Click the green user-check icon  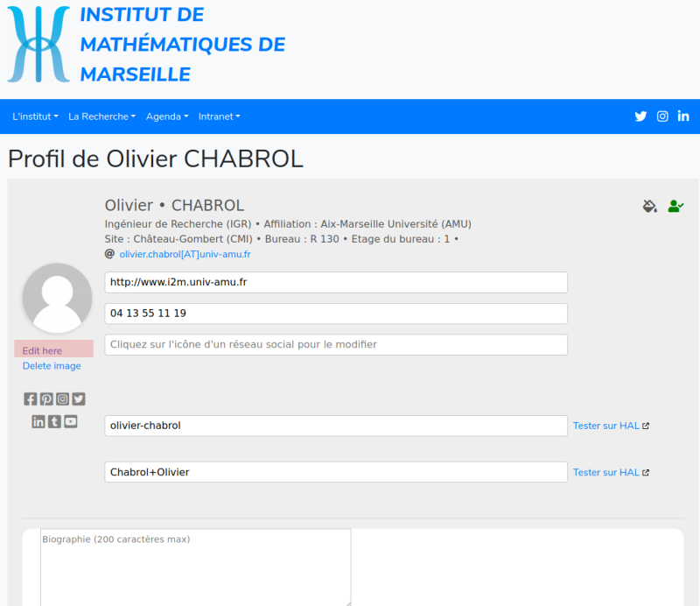(x=675, y=207)
